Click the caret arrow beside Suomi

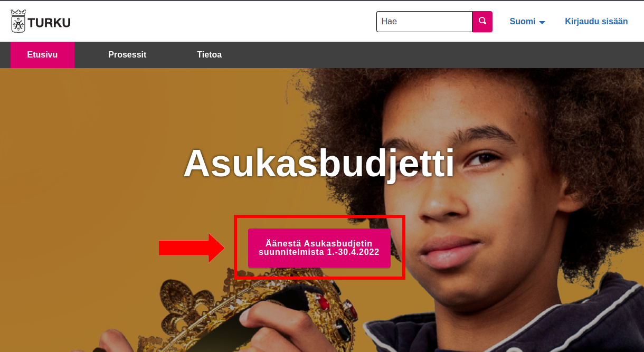pyautogui.click(x=542, y=22)
